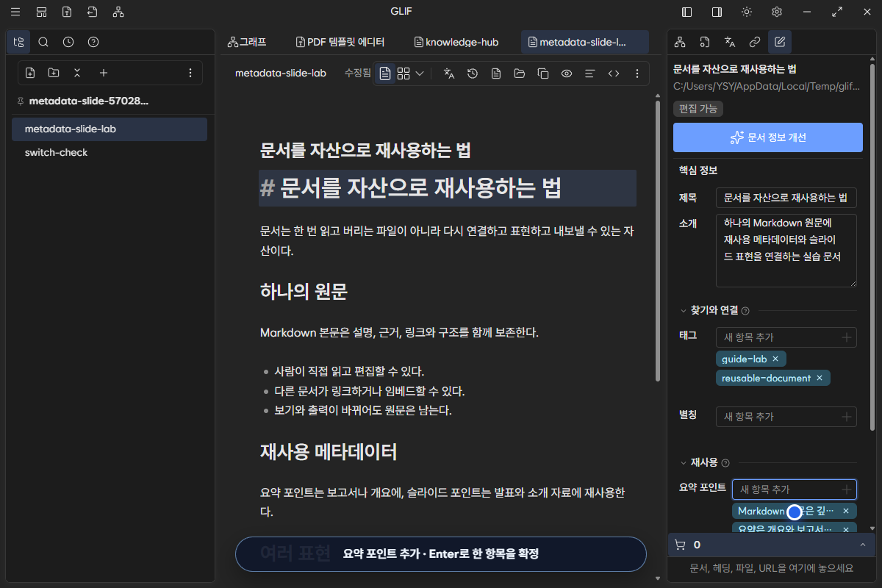Open the help question-mark panel
Image resolution: width=882 pixels, height=588 pixels.
93,42
